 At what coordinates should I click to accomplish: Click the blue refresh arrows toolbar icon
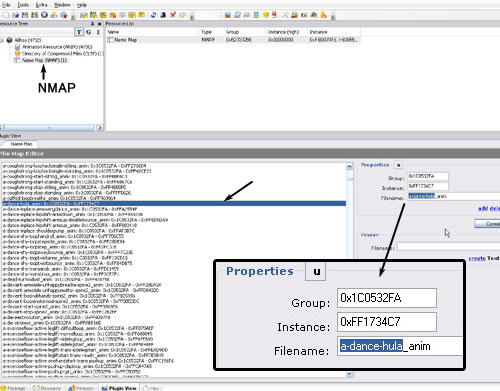153,15
